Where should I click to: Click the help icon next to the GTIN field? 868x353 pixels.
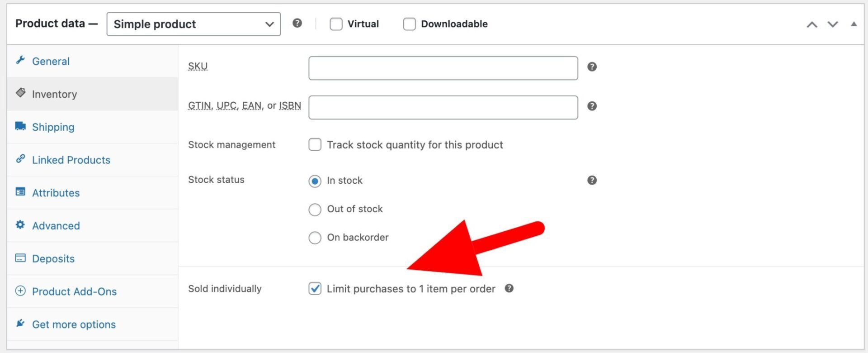(592, 106)
